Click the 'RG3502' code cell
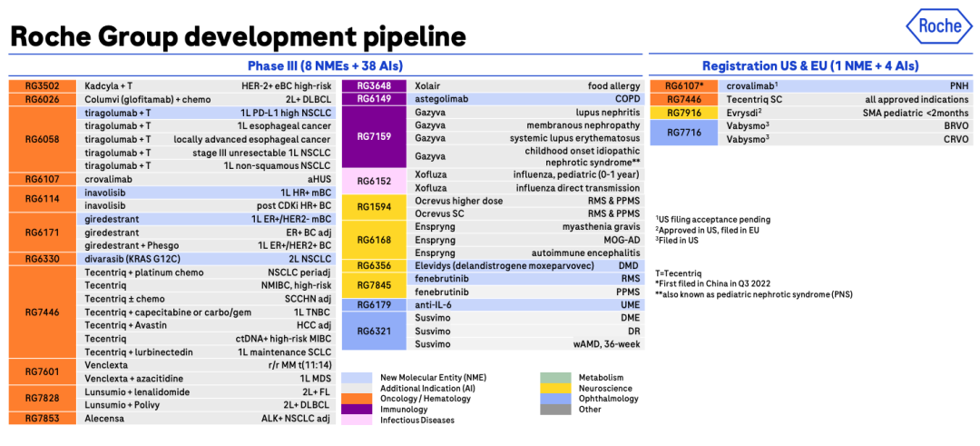 click(x=43, y=86)
